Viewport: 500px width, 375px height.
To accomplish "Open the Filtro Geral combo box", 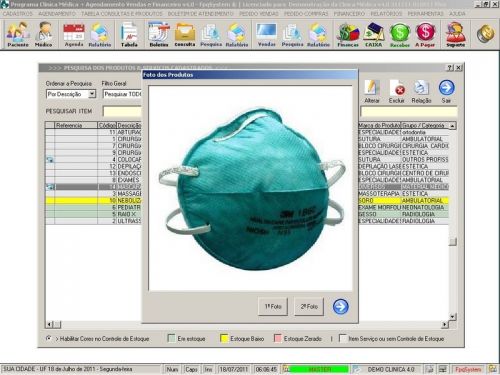I will (122, 94).
